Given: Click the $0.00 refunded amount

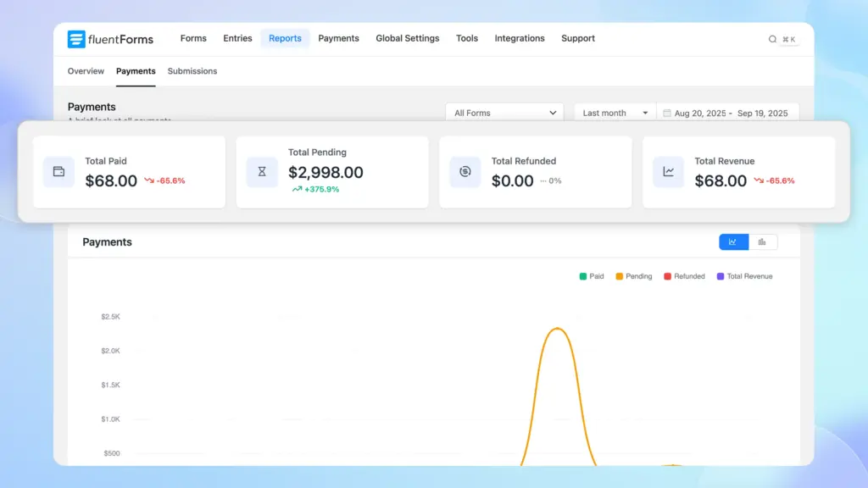Looking at the screenshot, I should (x=512, y=181).
